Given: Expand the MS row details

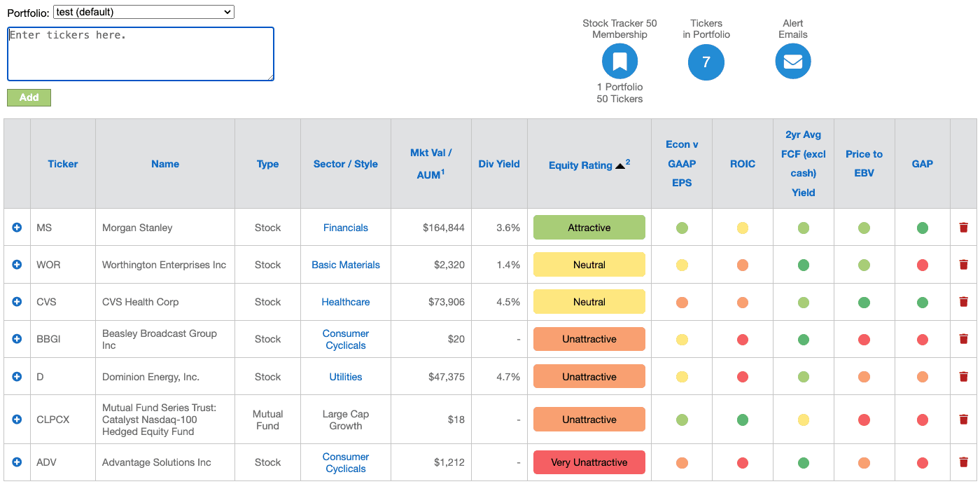Looking at the screenshot, I should (17, 228).
